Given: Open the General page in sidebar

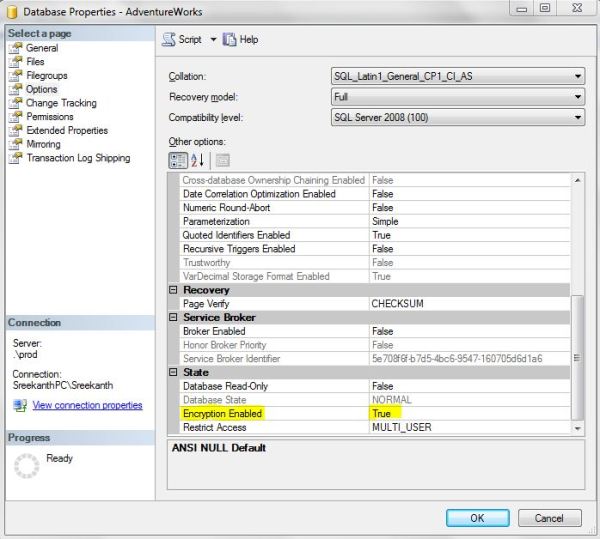Looking at the screenshot, I should point(41,48).
